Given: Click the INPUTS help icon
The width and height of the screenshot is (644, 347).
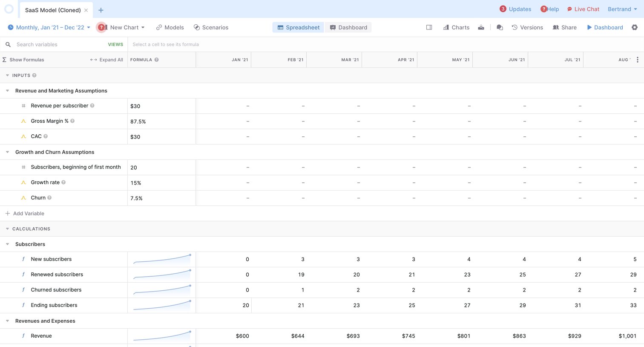Looking at the screenshot, I should pyautogui.click(x=34, y=75).
